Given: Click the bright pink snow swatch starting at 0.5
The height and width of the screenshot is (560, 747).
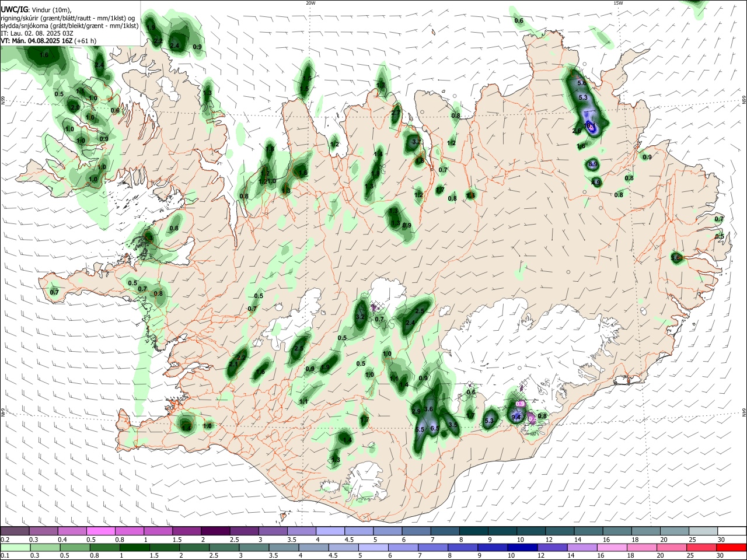Looking at the screenshot, I should [100, 531].
